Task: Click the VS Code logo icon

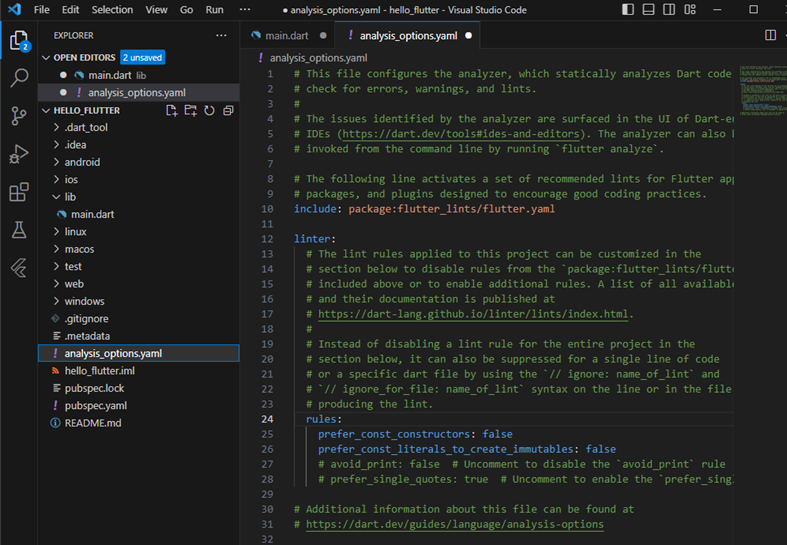Action: 15,9
